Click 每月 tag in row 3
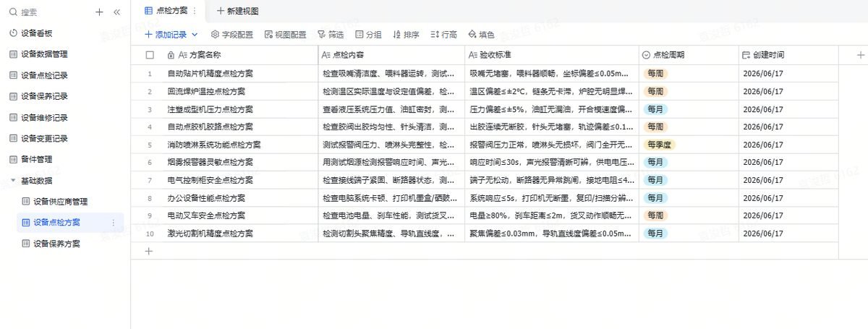 coord(656,109)
